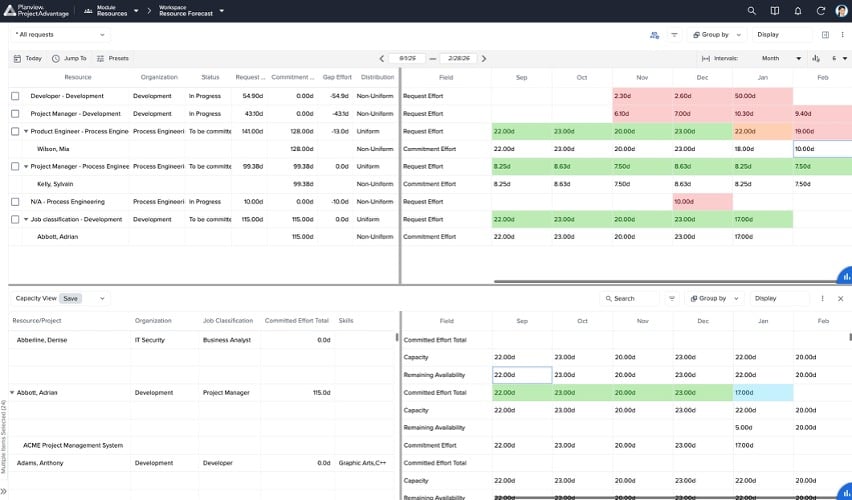
Task: Open the All requests dropdown
Action: coord(60,35)
